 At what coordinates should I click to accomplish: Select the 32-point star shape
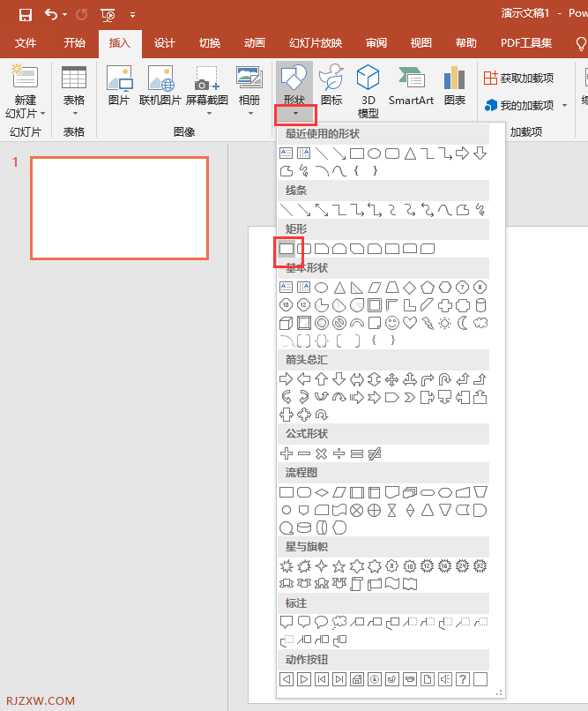pyautogui.click(x=480, y=566)
